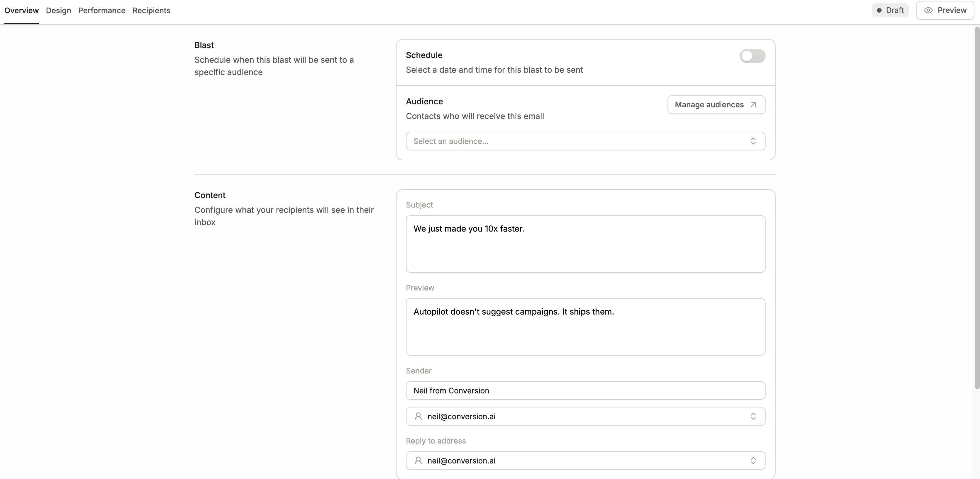Click the vertical page scrollbar
The image size is (980, 479).
976,208
